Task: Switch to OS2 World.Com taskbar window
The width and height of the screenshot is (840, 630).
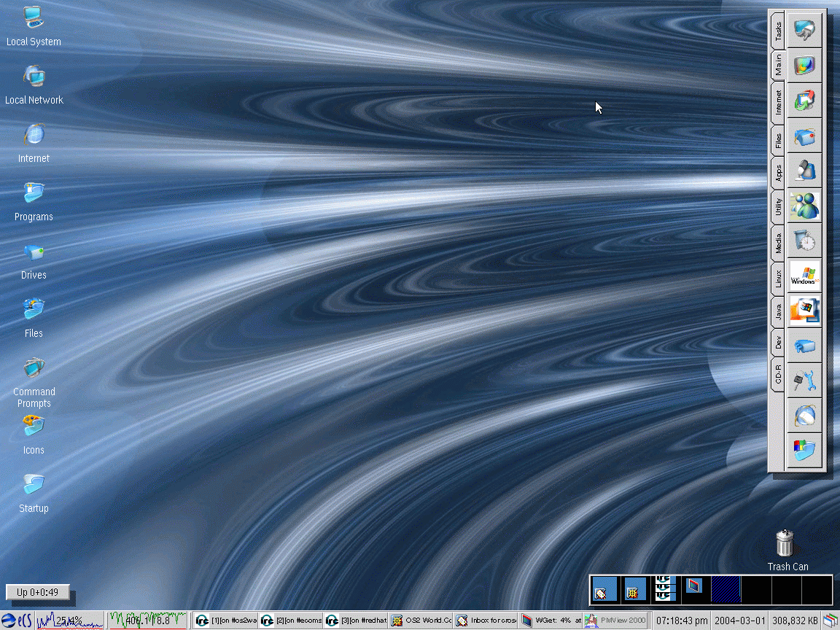Action: point(421,621)
